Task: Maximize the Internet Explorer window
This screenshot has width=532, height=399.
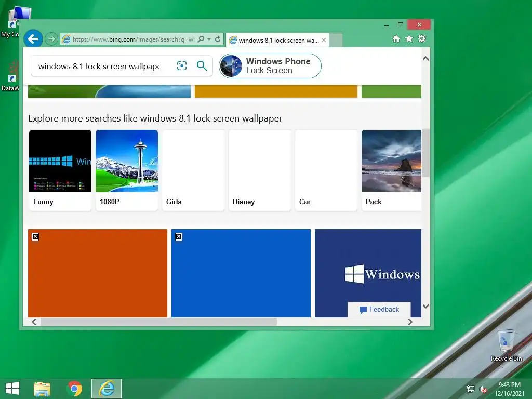Action: tap(401, 25)
